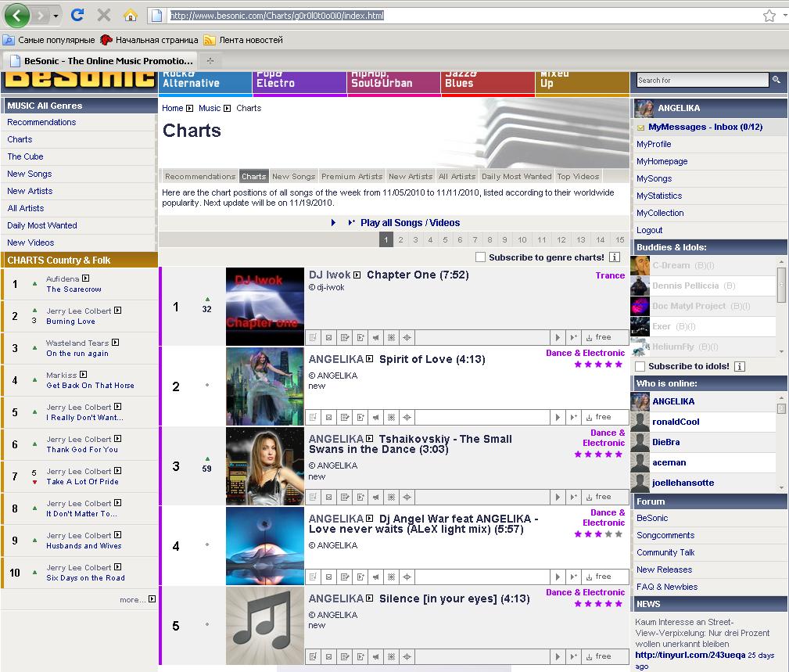
Task: Open the Spirit of Love cover thumbnail
Action: coord(265,386)
